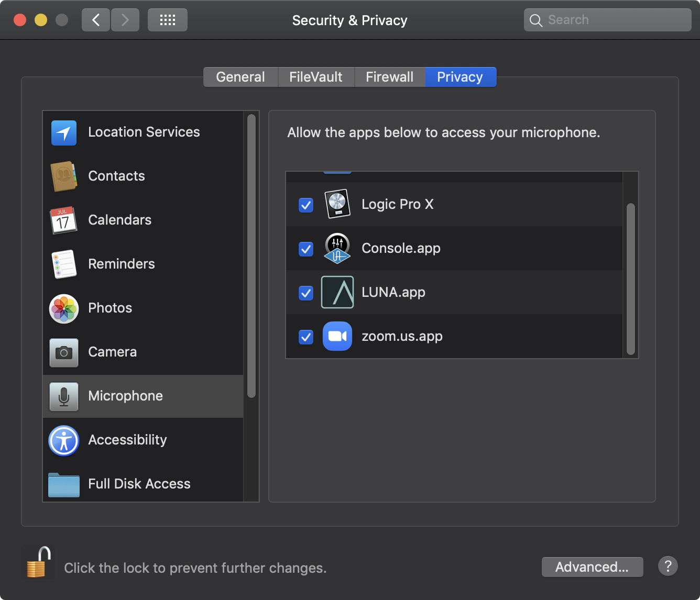
Task: Turn off zoom.us.app microphone access
Action: point(306,337)
